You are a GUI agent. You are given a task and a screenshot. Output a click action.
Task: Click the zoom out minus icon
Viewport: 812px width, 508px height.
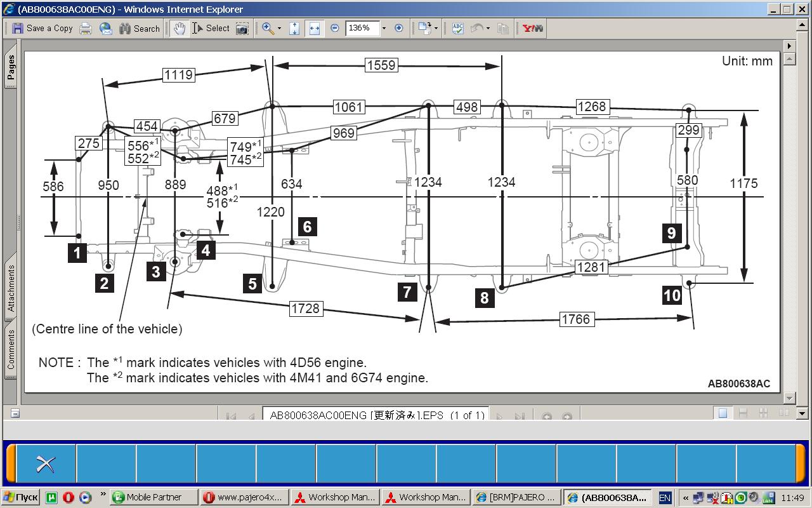click(x=335, y=28)
